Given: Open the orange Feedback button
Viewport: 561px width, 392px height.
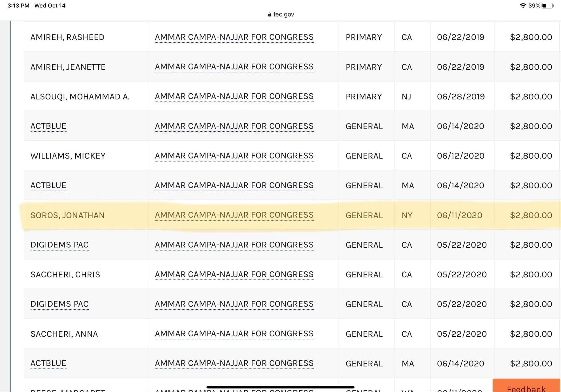Looking at the screenshot, I should (x=526, y=387).
